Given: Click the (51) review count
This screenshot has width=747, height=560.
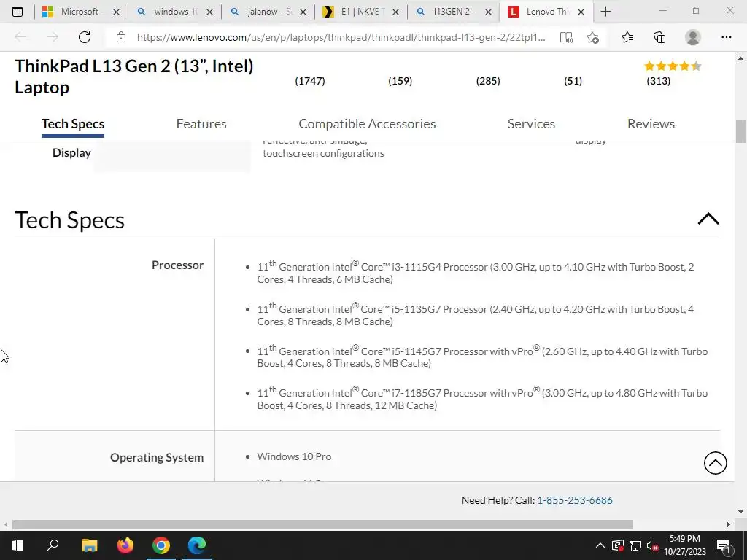Looking at the screenshot, I should click(573, 81).
